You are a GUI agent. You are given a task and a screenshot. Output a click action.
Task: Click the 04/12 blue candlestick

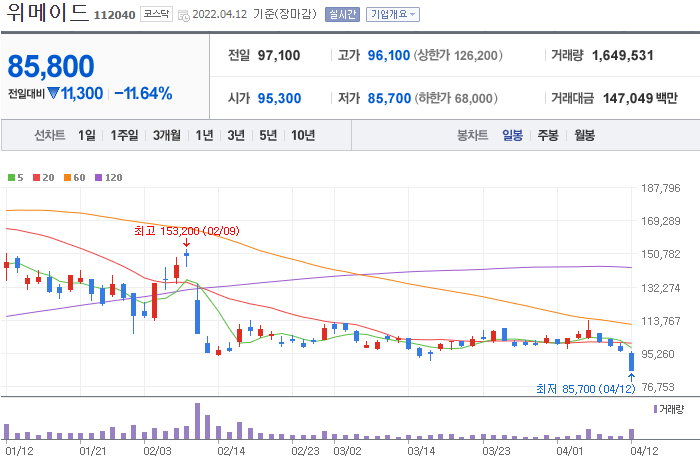click(x=631, y=362)
